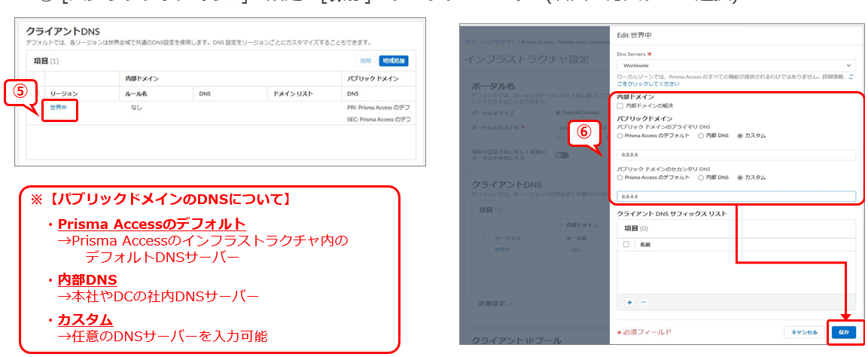This screenshot has height=357, width=868.
Task: Open the 世界中 region link
Action: (x=59, y=108)
